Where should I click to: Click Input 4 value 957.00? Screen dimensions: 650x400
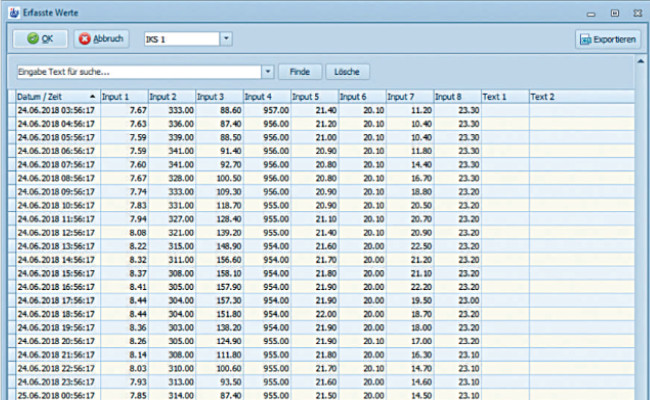click(276, 110)
